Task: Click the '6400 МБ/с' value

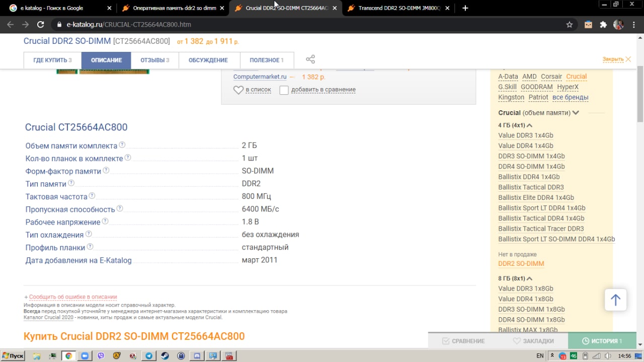Action: 260,209
